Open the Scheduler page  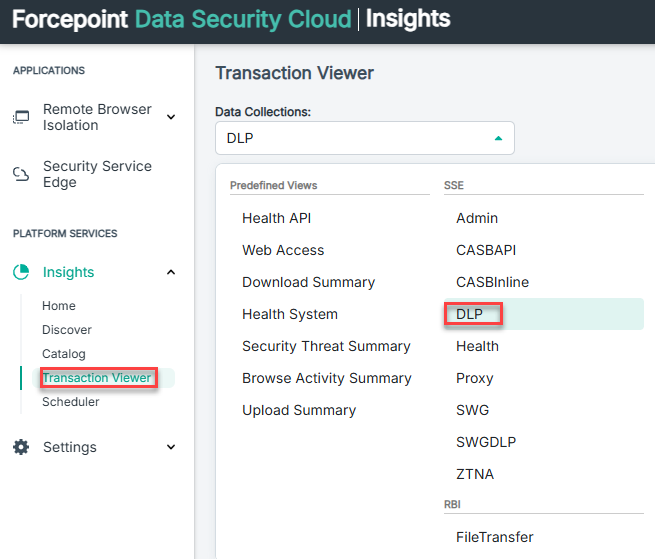coord(71,402)
